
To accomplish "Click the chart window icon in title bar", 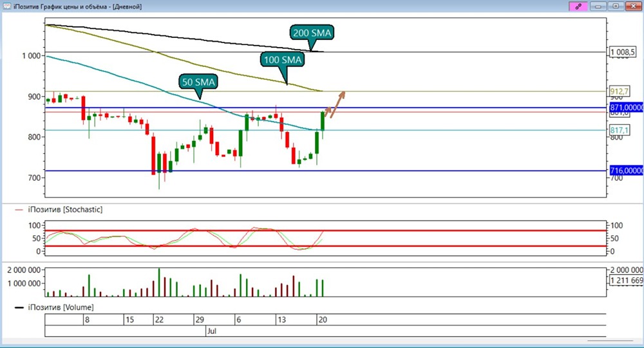I will pyautogui.click(x=7, y=6).
